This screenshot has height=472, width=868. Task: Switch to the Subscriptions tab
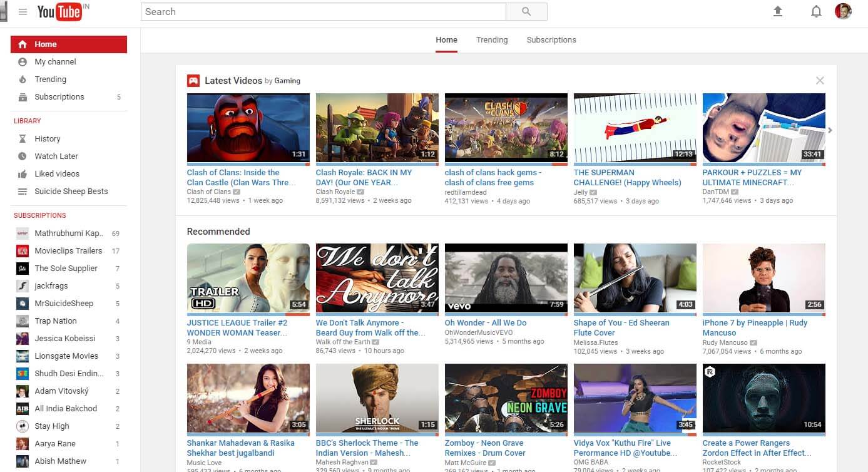click(x=551, y=40)
